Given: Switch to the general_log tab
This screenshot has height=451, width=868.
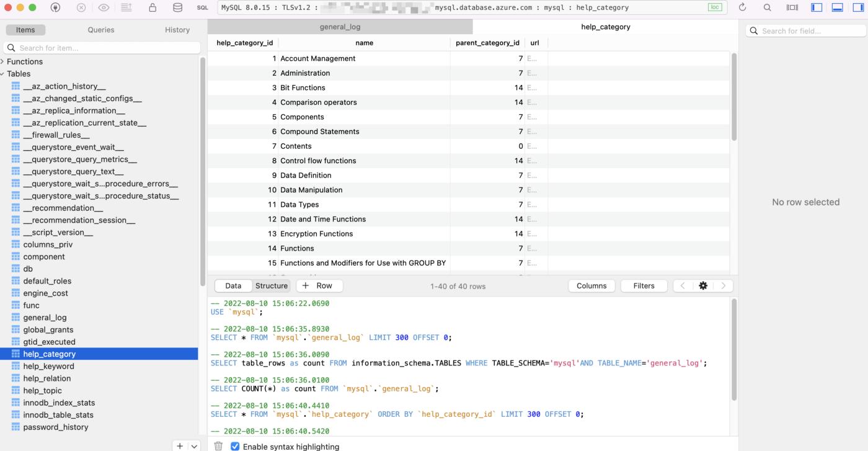Looking at the screenshot, I should point(340,27).
